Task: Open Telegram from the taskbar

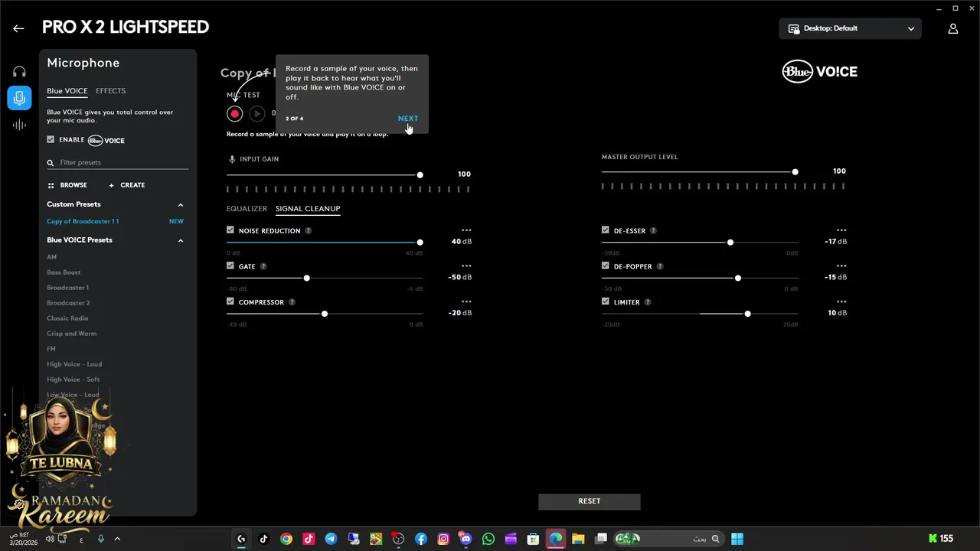Action: [331, 539]
